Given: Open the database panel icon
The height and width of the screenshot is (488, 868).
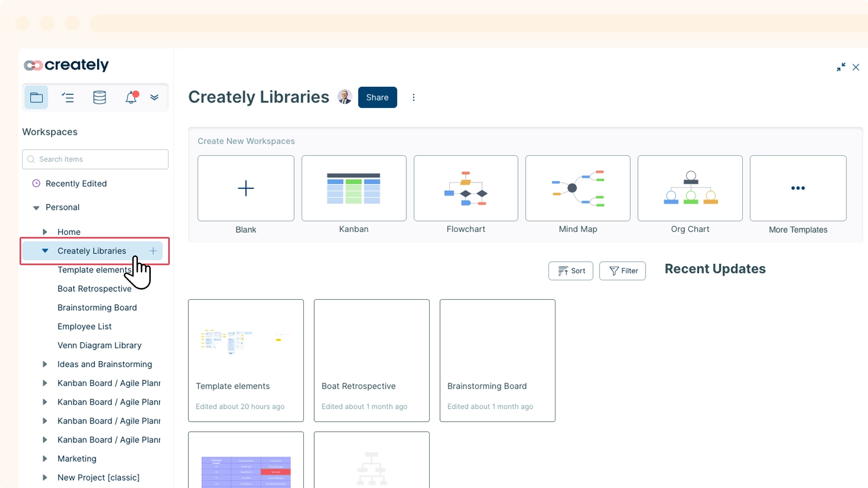Looking at the screenshot, I should (100, 98).
